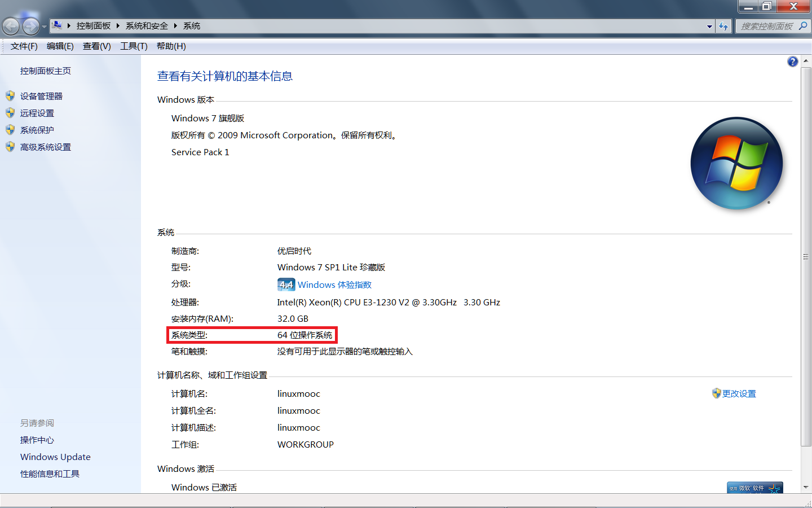Open 高级系统设置 link
Screen dimensions: 812x508
46,147
